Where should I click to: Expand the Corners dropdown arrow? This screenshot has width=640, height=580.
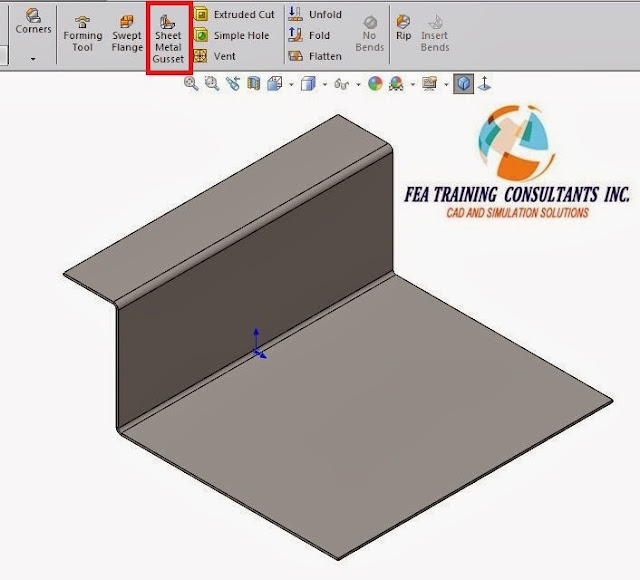pos(33,59)
